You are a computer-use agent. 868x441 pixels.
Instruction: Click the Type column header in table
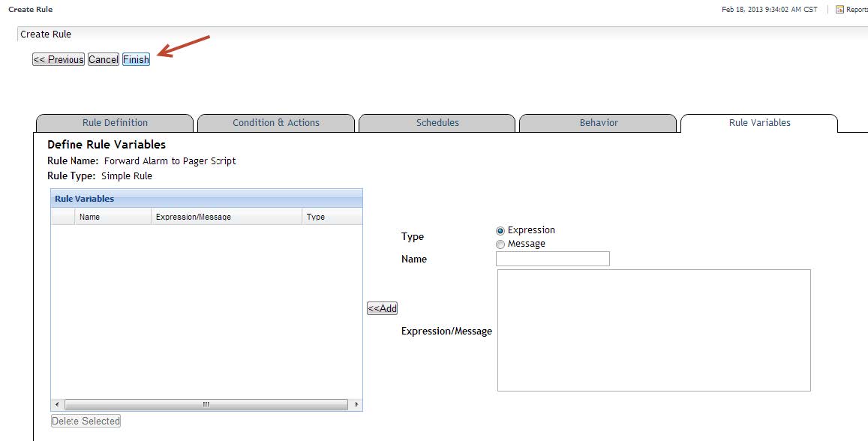[332, 217]
